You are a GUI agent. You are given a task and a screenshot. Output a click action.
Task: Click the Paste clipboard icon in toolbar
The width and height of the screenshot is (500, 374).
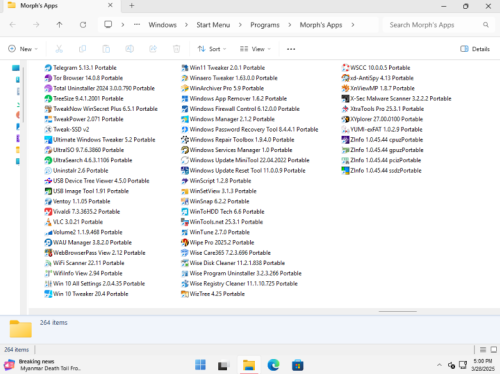pos(106,49)
